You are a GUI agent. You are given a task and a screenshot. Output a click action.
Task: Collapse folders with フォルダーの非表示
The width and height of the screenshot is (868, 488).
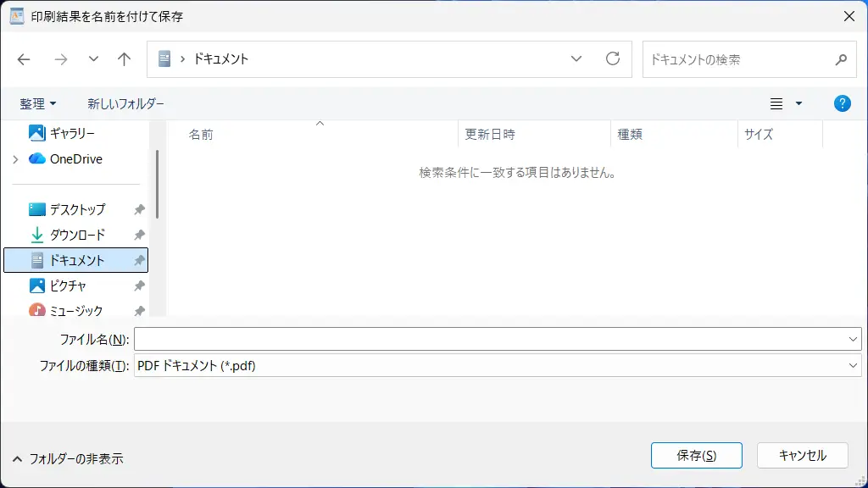[x=68, y=458]
